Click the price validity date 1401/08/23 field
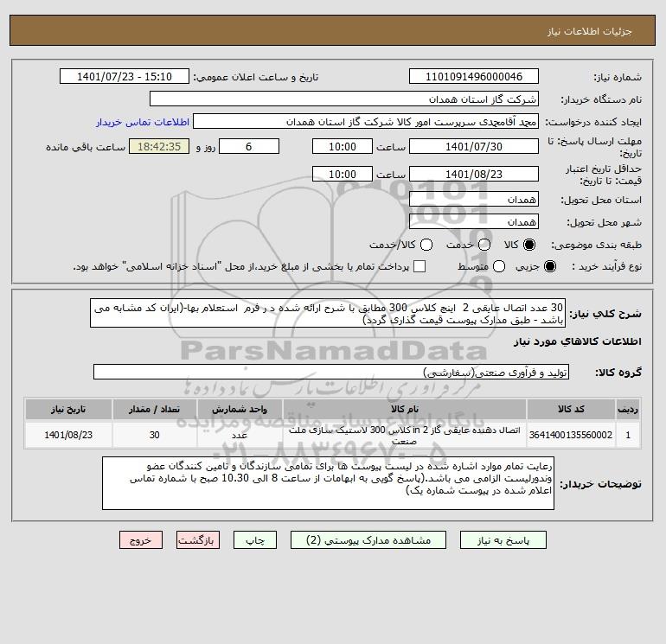The width and height of the screenshot is (666, 644). (x=474, y=174)
